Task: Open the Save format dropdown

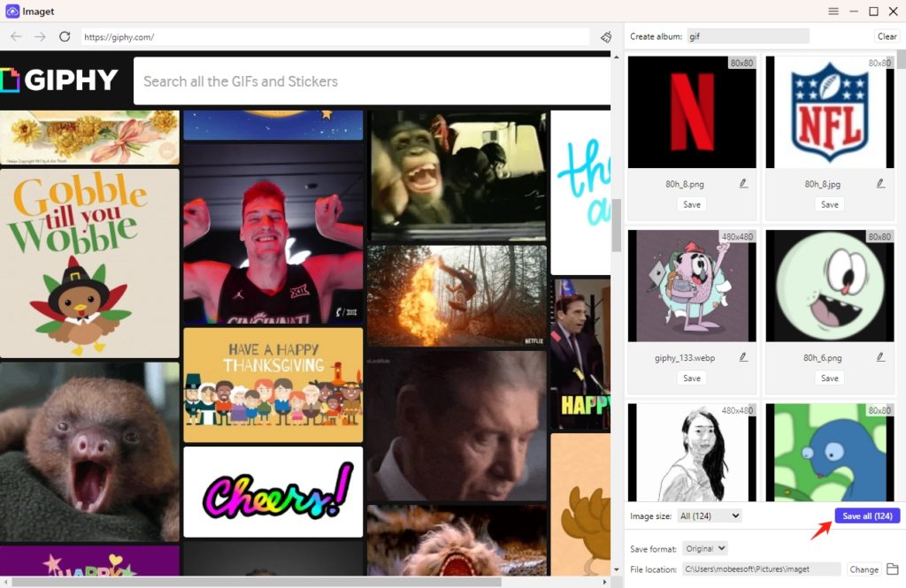Action: 706,549
